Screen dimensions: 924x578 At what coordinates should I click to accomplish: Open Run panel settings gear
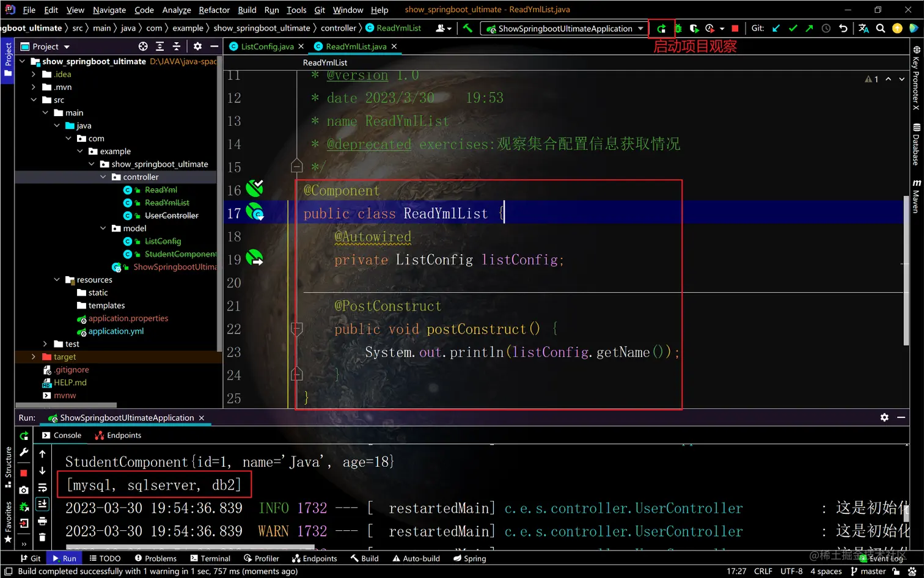click(x=884, y=417)
